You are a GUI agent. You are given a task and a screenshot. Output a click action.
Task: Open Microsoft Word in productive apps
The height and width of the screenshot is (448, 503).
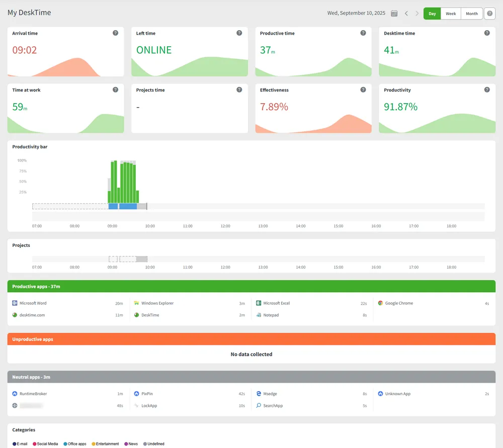tap(33, 303)
